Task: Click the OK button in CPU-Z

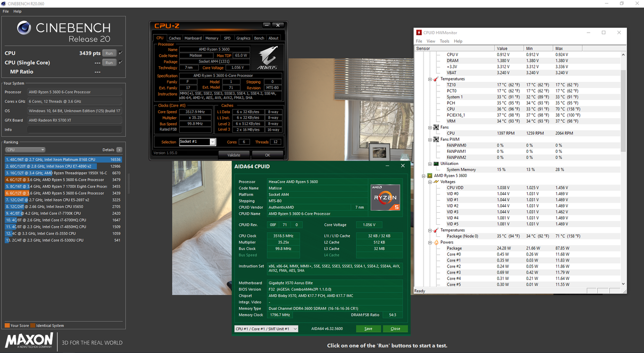Action: (x=268, y=155)
